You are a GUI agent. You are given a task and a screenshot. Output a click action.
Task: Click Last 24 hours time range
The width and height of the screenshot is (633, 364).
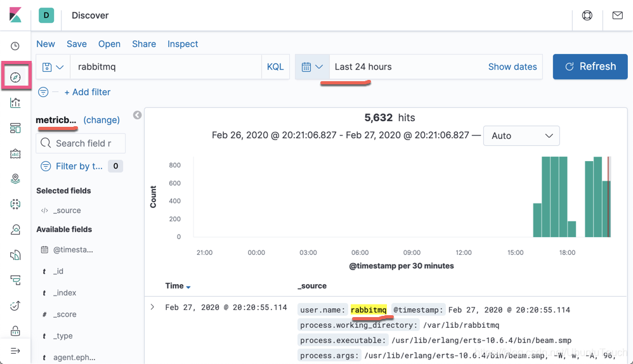(363, 67)
